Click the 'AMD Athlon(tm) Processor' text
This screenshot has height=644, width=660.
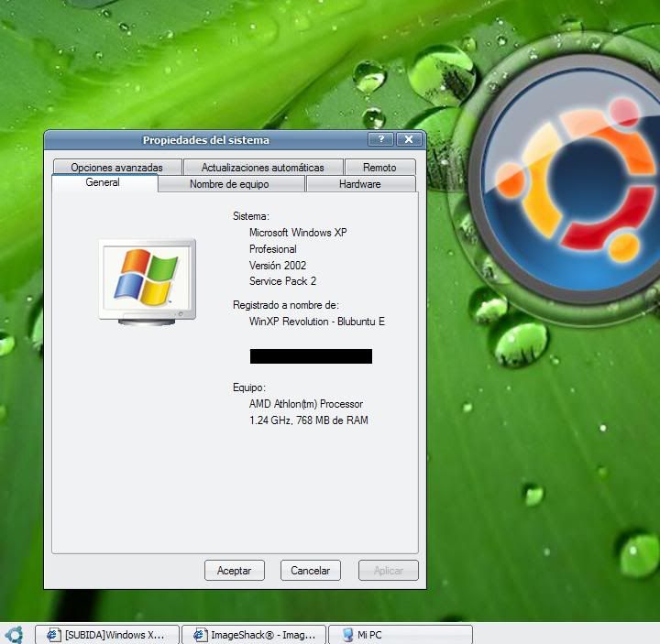point(306,404)
